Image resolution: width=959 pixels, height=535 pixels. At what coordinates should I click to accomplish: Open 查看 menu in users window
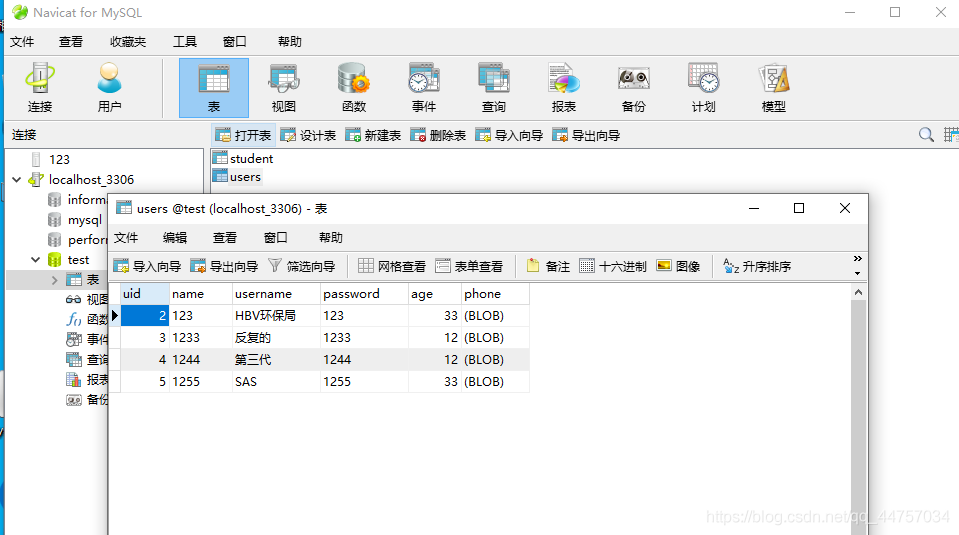tap(224, 237)
